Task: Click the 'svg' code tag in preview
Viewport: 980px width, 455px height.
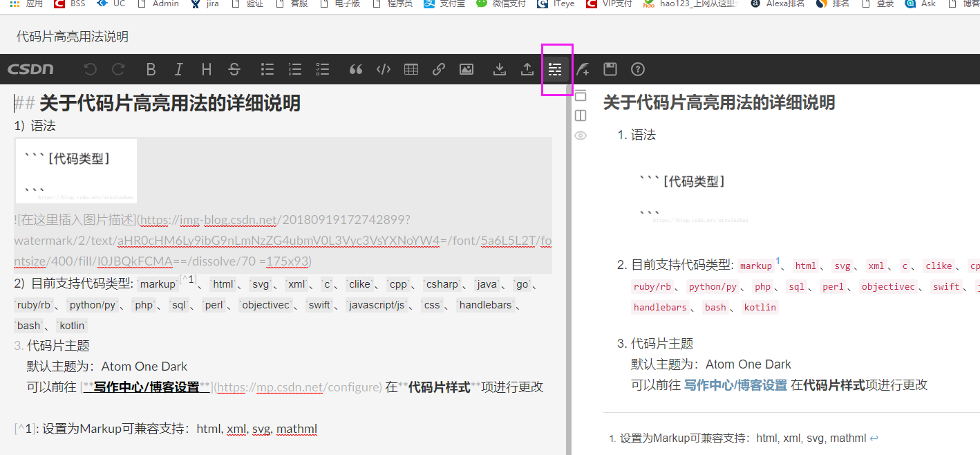Action: click(x=842, y=266)
